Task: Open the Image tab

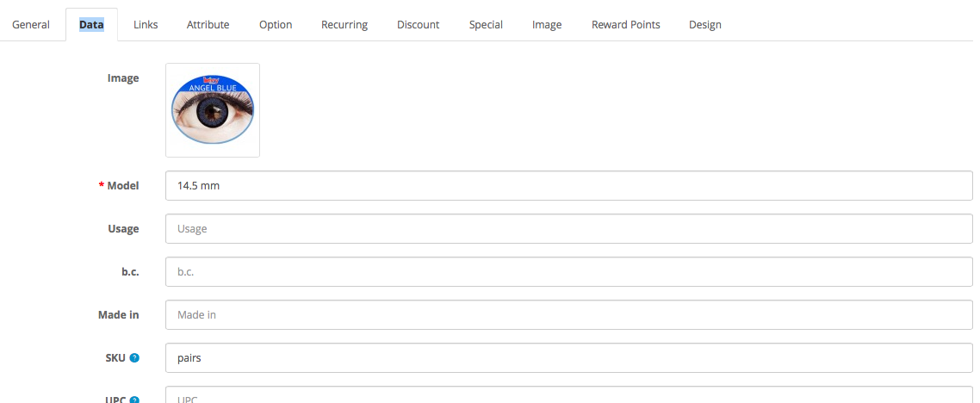Action: pyautogui.click(x=547, y=25)
